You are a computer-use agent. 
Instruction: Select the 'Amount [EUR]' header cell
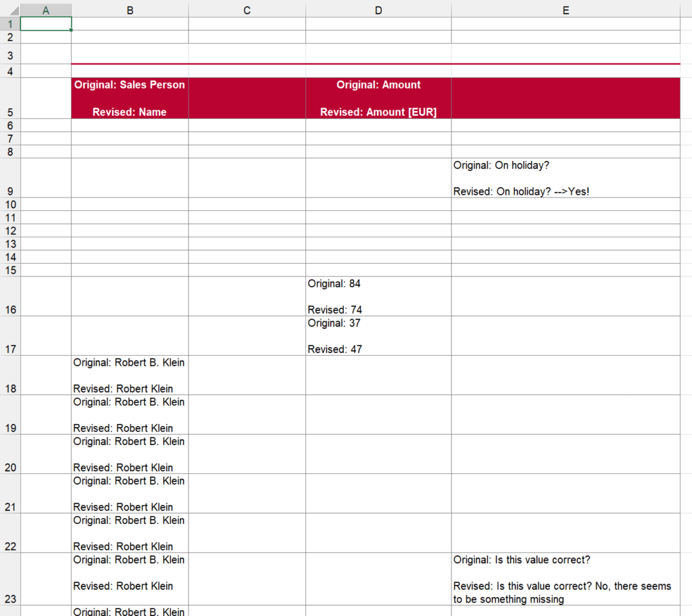click(x=378, y=98)
